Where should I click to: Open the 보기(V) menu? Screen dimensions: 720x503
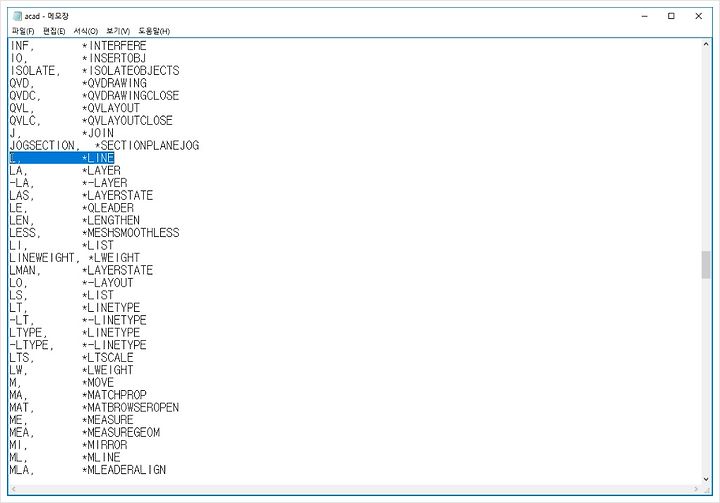tap(118, 31)
